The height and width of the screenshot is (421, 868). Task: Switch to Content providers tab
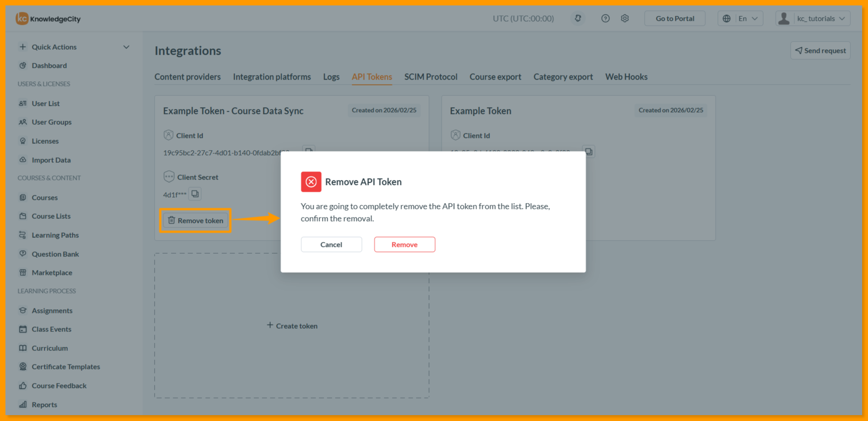(188, 77)
